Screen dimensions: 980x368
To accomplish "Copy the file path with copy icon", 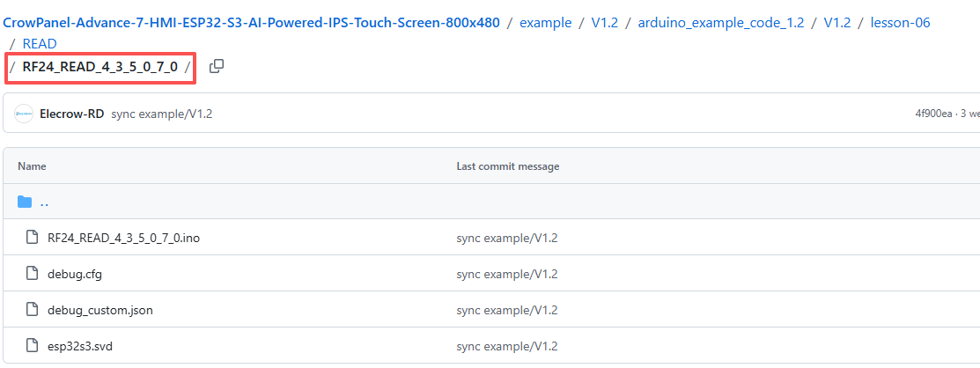I will coord(217,66).
